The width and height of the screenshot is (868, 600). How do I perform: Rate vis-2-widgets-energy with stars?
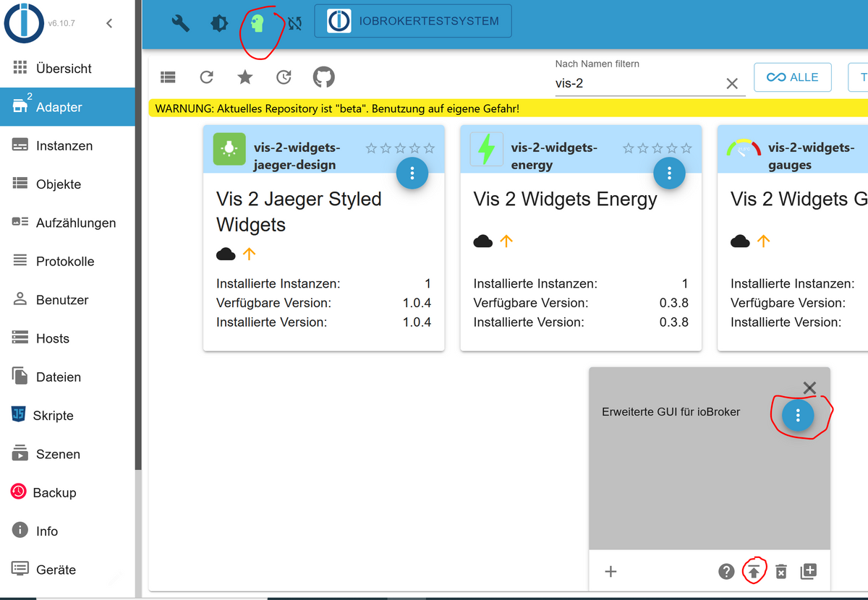[658, 148]
